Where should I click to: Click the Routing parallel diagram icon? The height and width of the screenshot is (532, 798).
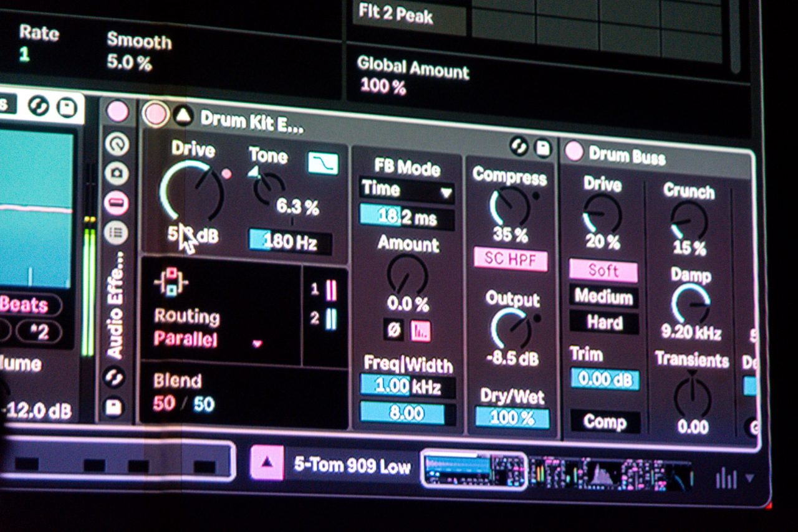pos(170,283)
